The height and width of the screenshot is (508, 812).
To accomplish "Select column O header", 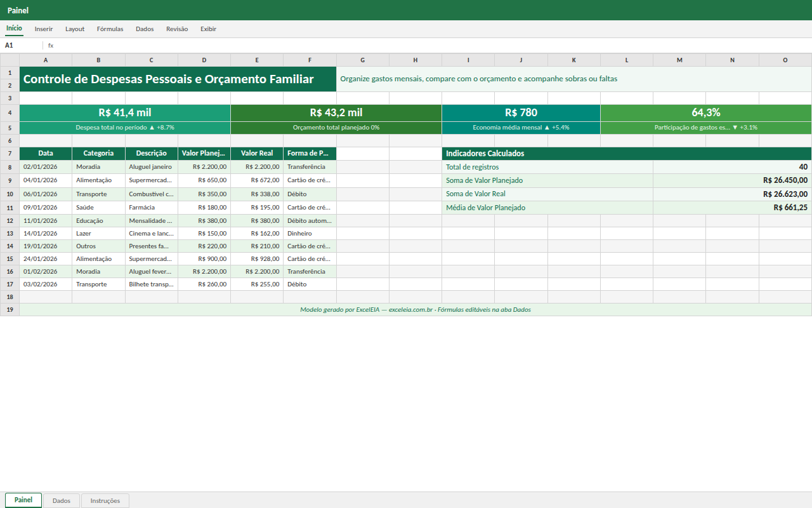I will click(x=785, y=60).
